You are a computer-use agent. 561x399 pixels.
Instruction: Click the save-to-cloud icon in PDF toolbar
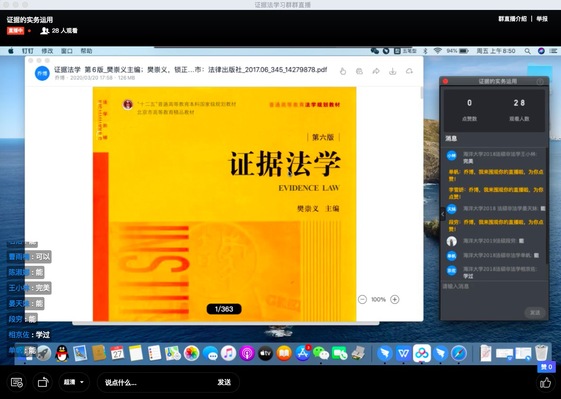click(x=409, y=71)
